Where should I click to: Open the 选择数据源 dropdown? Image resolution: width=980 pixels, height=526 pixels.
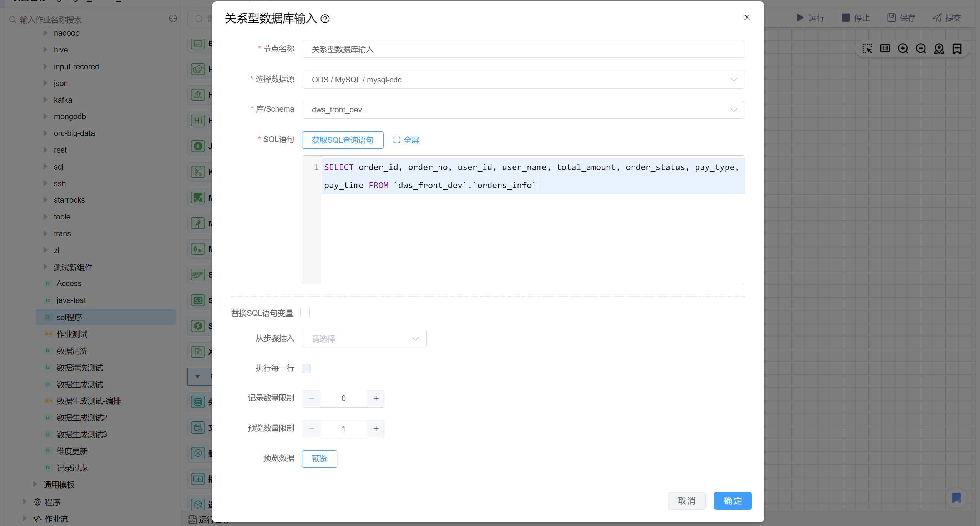point(523,80)
